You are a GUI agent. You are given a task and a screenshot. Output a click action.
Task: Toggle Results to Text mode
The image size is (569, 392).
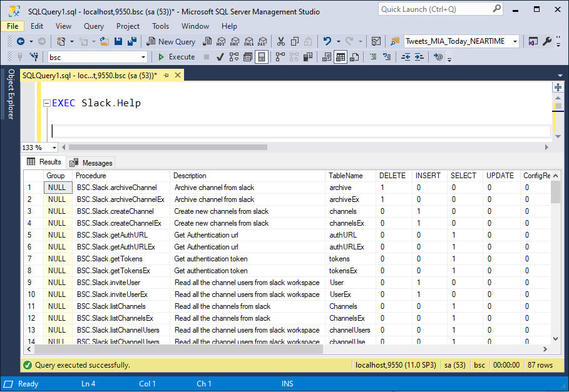pyautogui.click(x=327, y=57)
